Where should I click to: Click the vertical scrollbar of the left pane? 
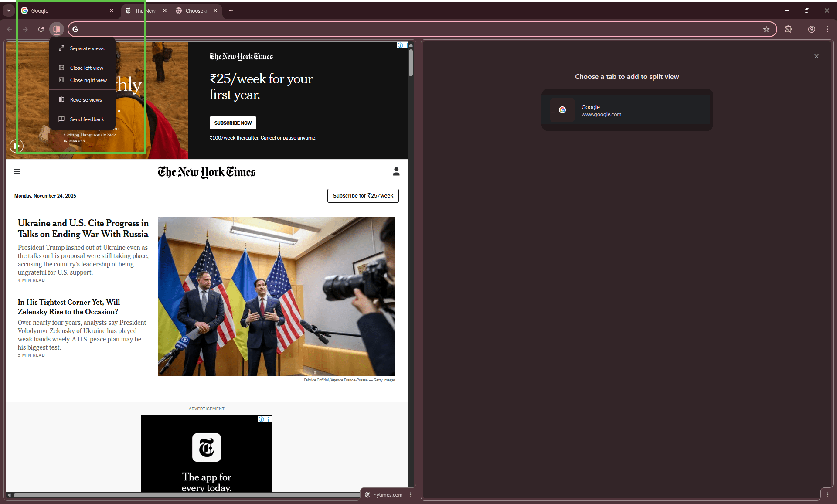[x=410, y=63]
